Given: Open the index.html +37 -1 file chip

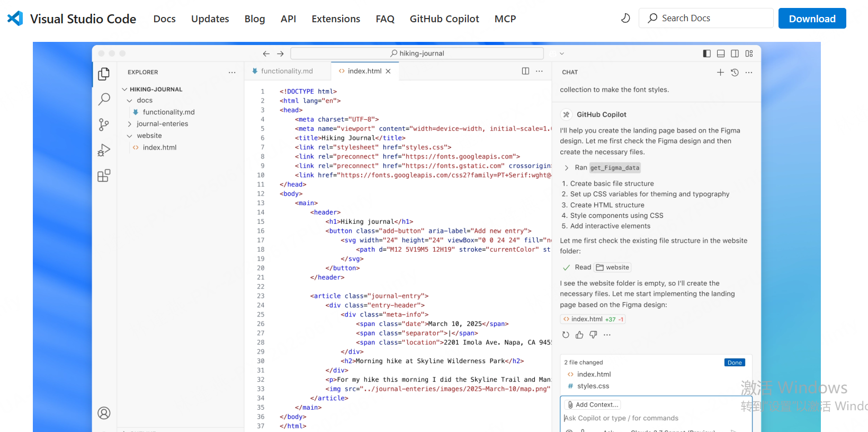Looking at the screenshot, I should [593, 319].
